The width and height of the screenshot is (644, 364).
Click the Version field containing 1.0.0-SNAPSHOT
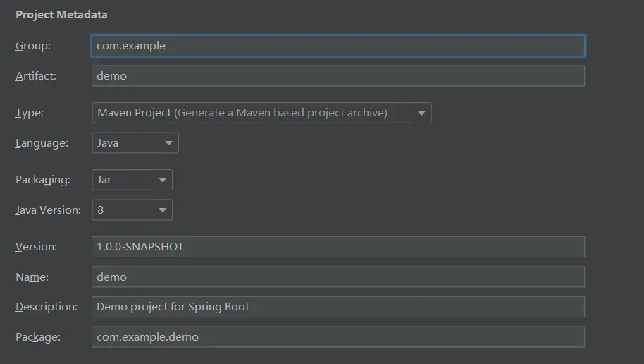[x=338, y=247]
